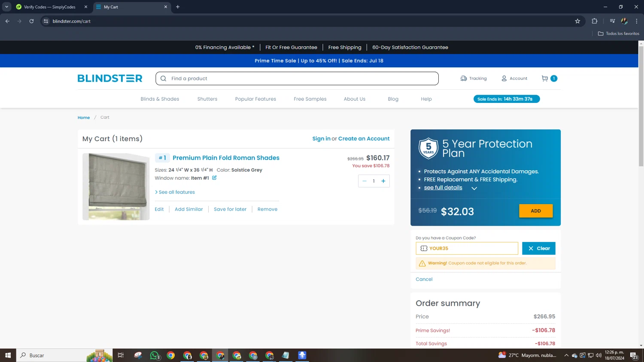
Task: Open browser extensions puzzle icon
Action: pos(595,21)
